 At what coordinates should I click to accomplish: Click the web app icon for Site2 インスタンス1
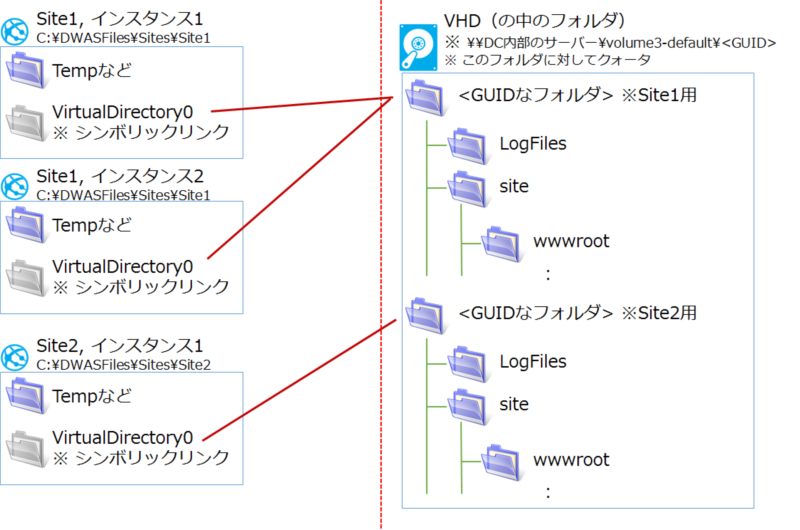tap(15, 357)
